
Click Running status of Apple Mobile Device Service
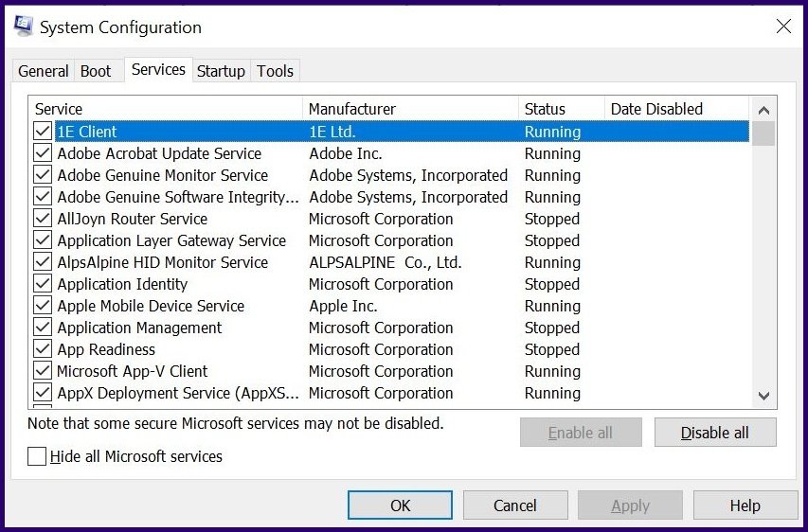552,306
